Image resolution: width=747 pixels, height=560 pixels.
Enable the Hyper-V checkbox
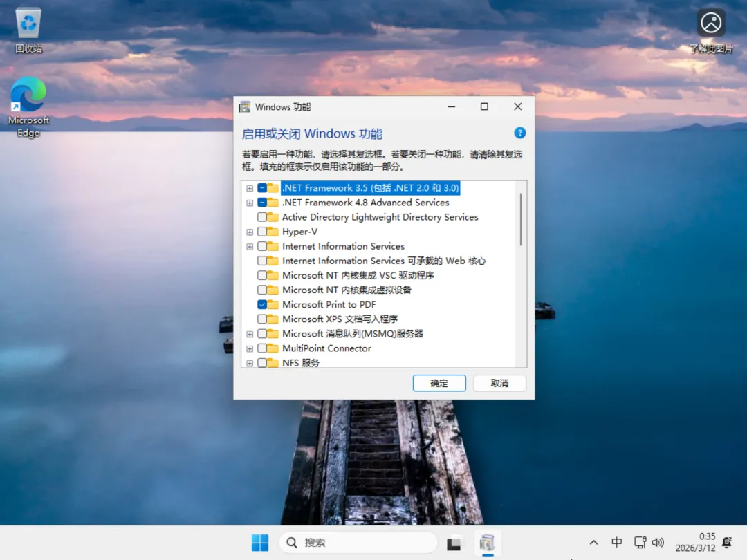point(262,232)
